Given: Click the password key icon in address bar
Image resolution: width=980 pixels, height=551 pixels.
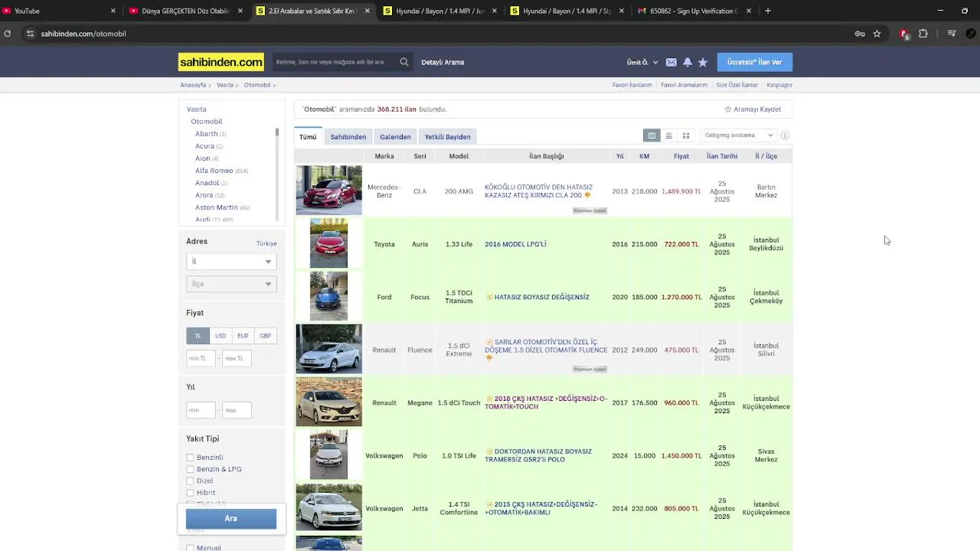Looking at the screenshot, I should (860, 34).
